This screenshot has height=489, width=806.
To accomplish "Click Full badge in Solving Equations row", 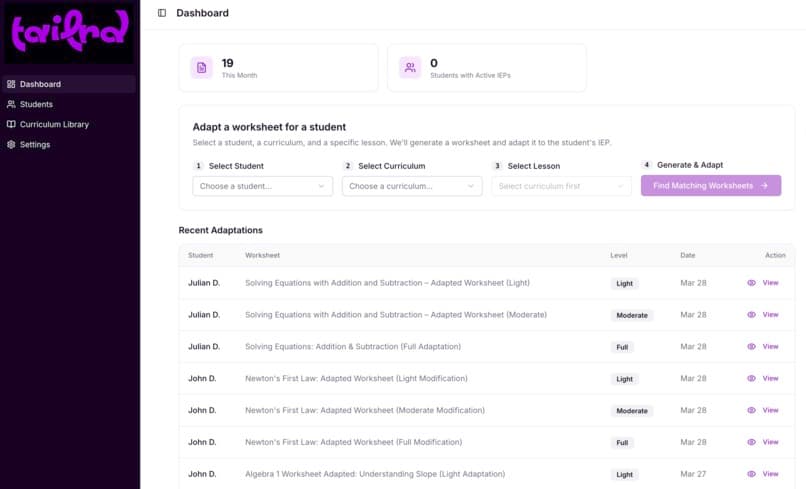I will click(x=622, y=347).
